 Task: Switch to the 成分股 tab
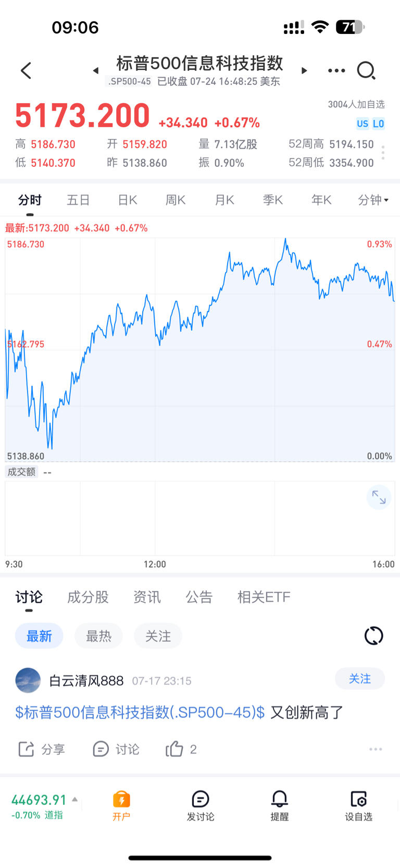click(88, 597)
